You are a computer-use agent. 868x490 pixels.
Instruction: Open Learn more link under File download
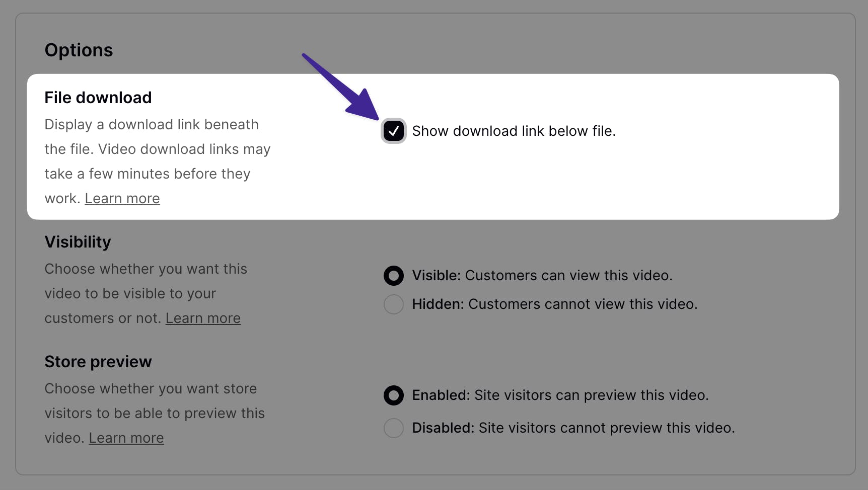(122, 199)
